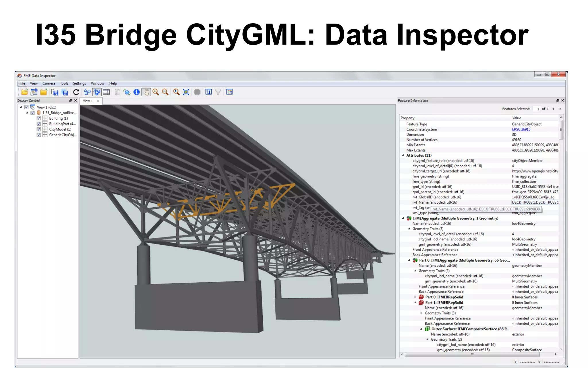Close the Display Control panel
588x368 pixels.
click(76, 100)
